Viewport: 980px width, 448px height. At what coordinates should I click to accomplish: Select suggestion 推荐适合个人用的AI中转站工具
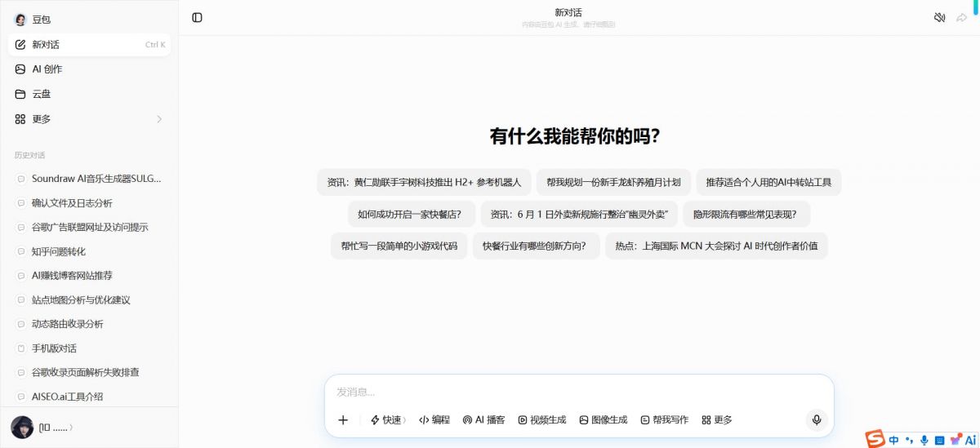[768, 182]
